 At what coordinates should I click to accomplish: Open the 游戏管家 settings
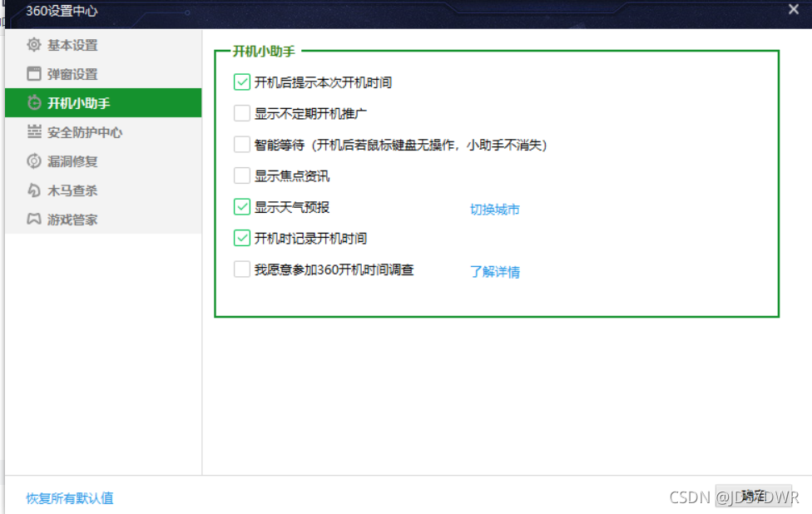pyautogui.click(x=103, y=220)
